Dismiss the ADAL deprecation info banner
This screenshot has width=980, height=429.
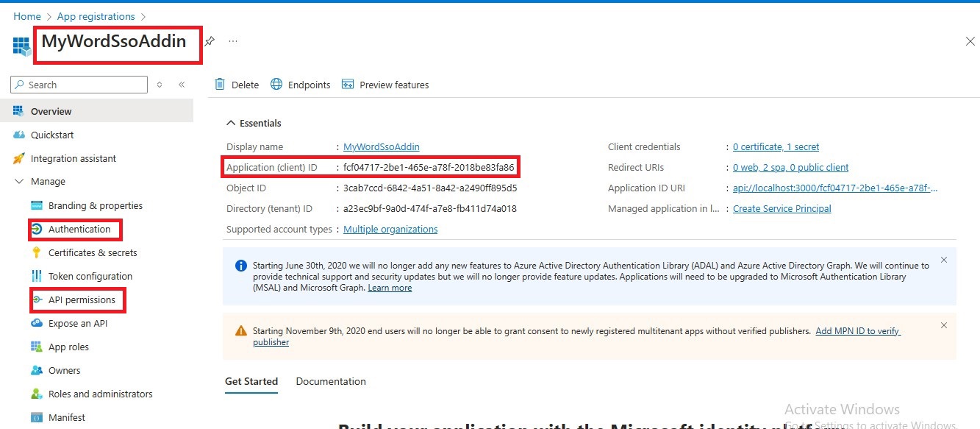pyautogui.click(x=944, y=260)
